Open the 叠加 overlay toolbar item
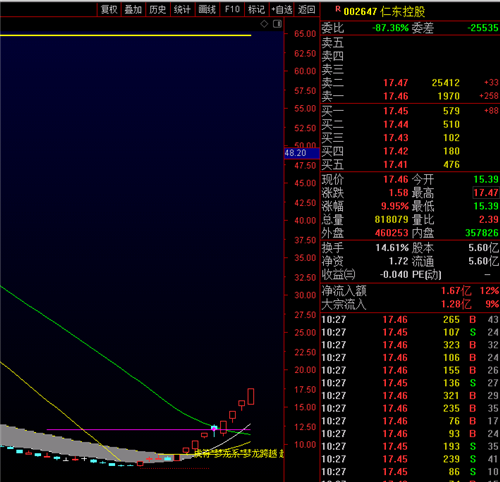 tap(133, 10)
